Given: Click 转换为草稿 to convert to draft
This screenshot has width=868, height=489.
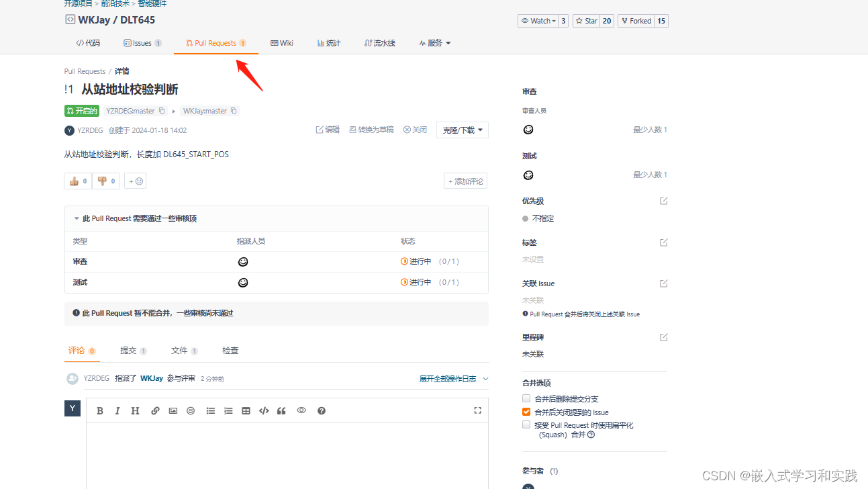Looking at the screenshot, I should (x=371, y=130).
